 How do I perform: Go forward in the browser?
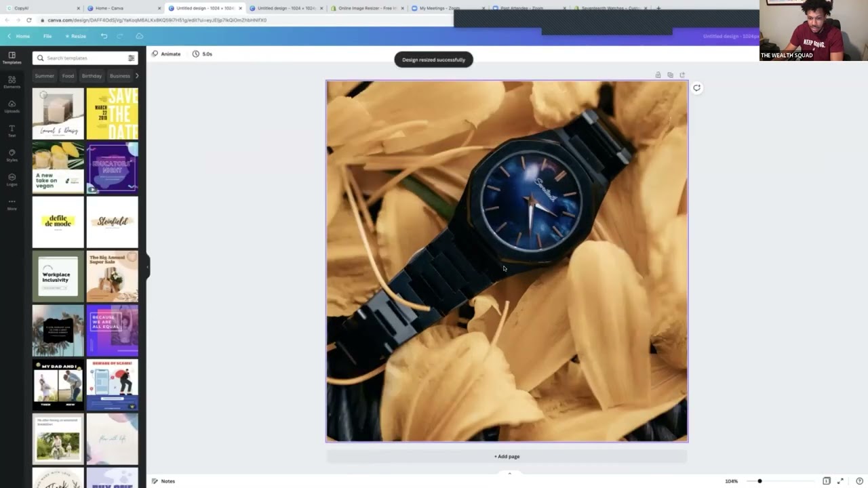click(18, 20)
